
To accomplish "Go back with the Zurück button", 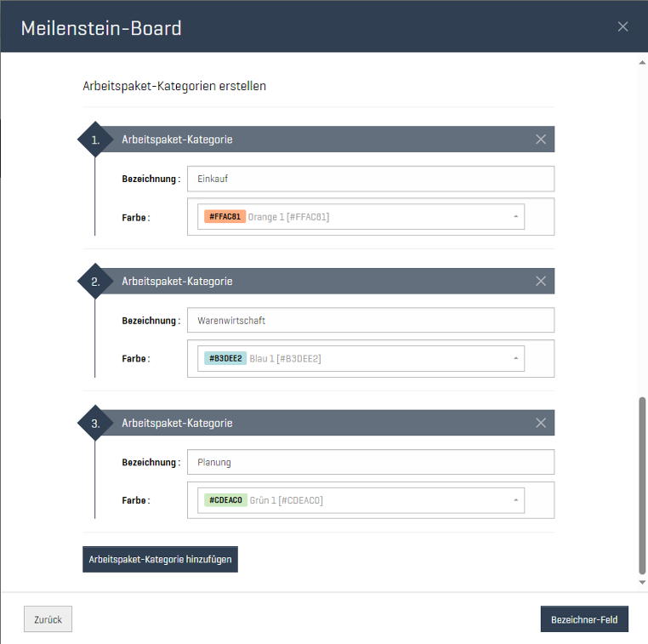I will click(x=48, y=619).
